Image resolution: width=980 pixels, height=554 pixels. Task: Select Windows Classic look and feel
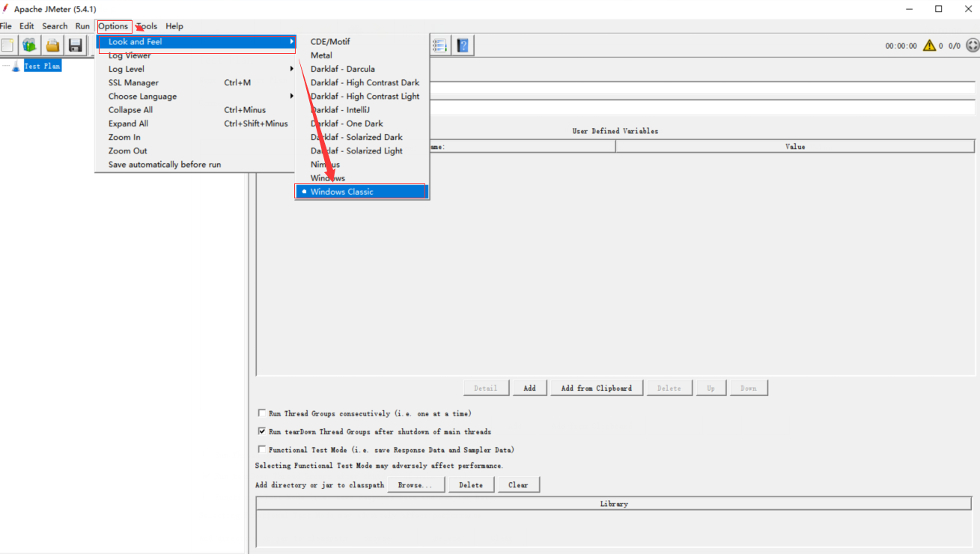(x=362, y=192)
